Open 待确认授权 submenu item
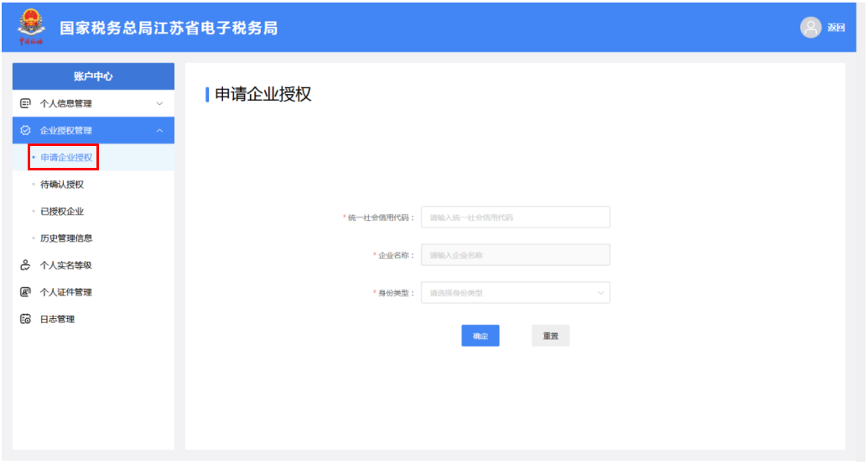This screenshot has height=465, width=868. (62, 185)
